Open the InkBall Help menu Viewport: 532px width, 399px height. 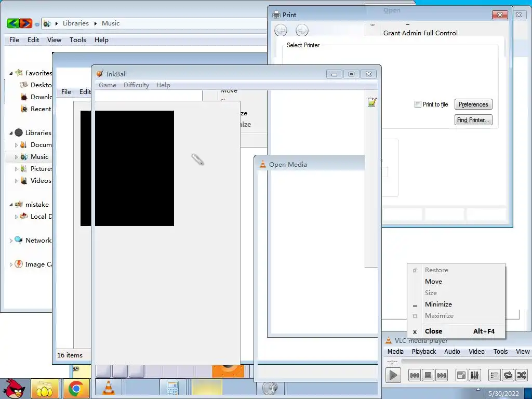pos(163,85)
